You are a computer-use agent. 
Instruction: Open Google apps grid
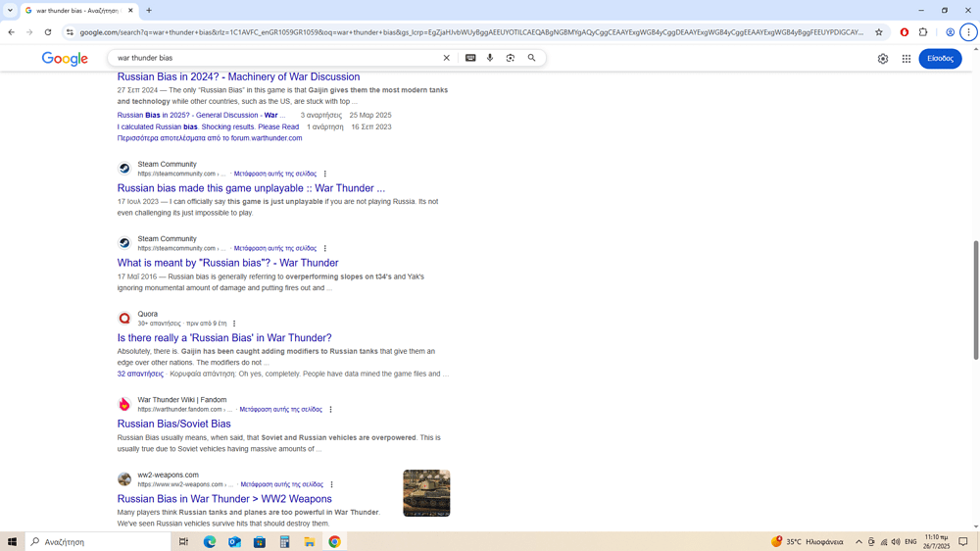(x=906, y=59)
